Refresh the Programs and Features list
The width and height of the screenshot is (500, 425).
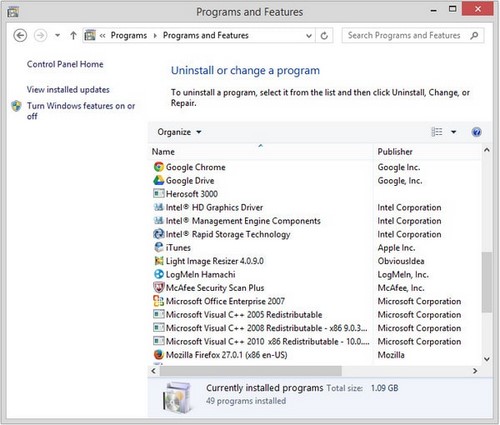coord(324,36)
